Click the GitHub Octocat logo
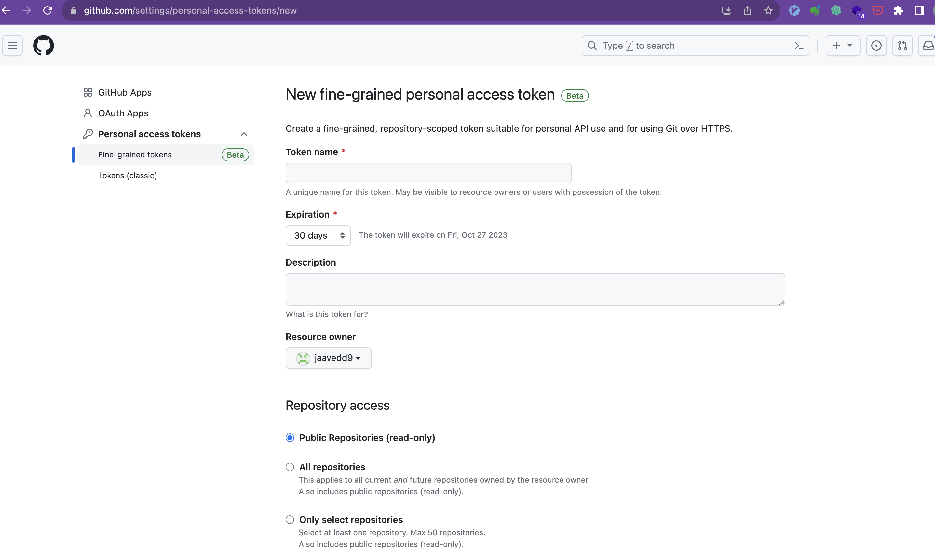 [x=43, y=46]
